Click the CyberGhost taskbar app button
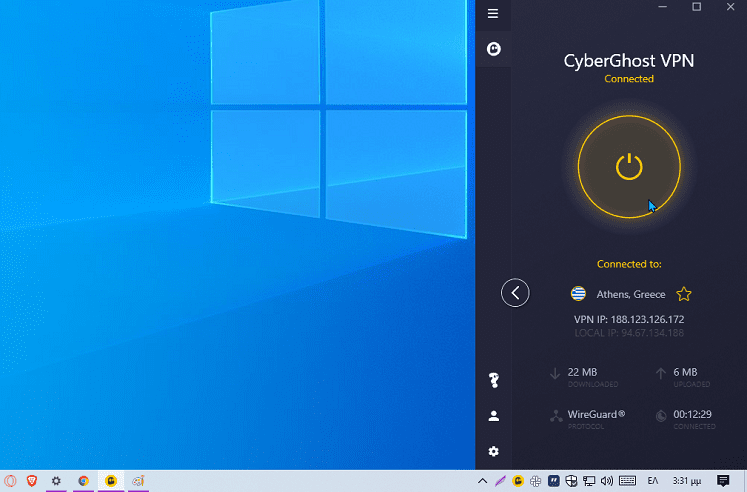This screenshot has height=492, width=747. tap(111, 481)
